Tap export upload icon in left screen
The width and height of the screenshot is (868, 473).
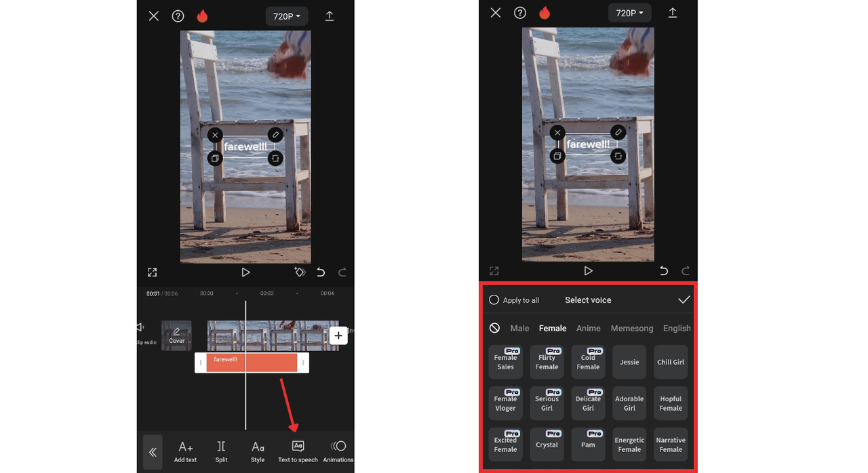pos(330,16)
